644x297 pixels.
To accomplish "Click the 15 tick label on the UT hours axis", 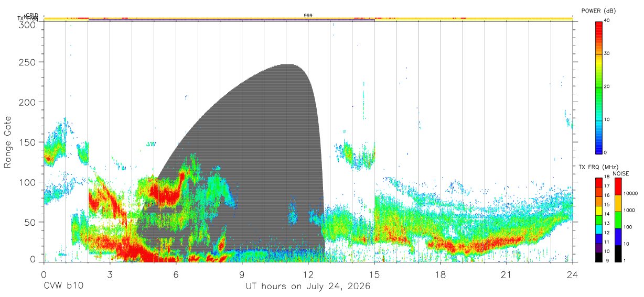I will point(374,274).
